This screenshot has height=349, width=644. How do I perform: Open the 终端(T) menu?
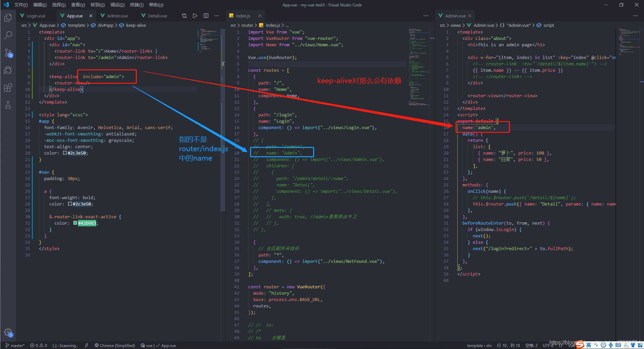click(137, 5)
